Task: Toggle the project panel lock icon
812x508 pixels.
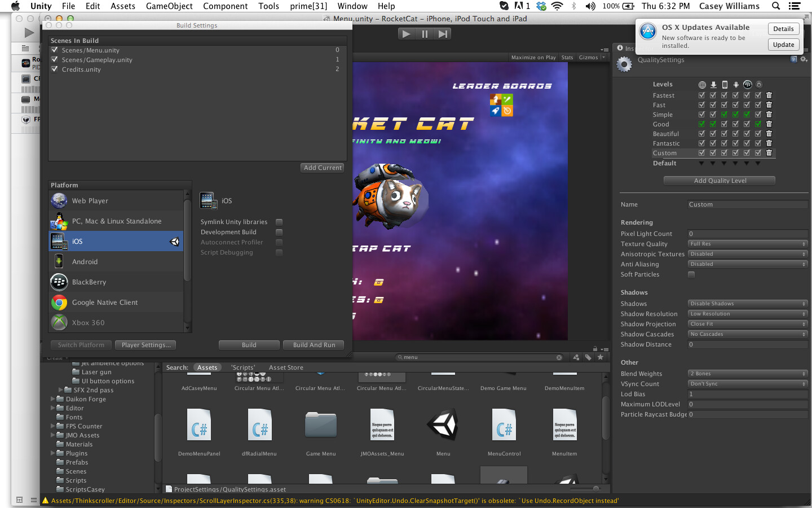Action: 595,349
